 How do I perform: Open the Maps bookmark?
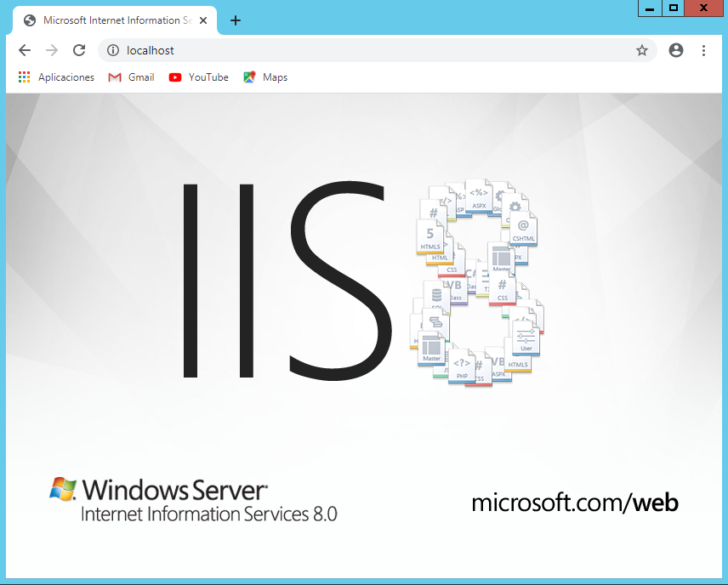pyautogui.click(x=265, y=77)
